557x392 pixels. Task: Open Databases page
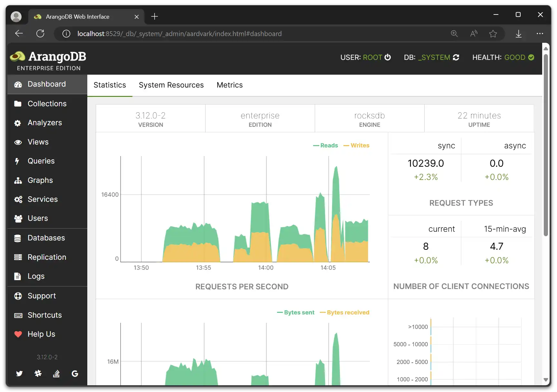pos(47,238)
